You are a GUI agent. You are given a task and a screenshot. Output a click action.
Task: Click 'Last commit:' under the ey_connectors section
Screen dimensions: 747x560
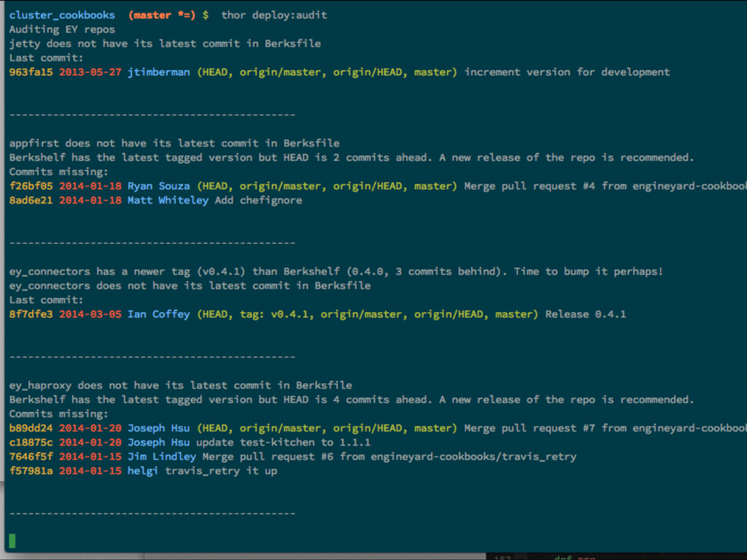tap(46, 300)
